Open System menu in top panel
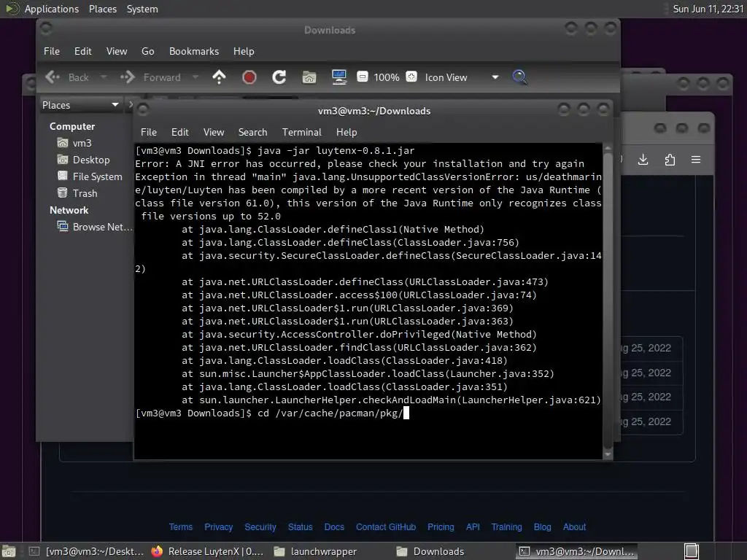Screen dimensions: 747x560 142,9
